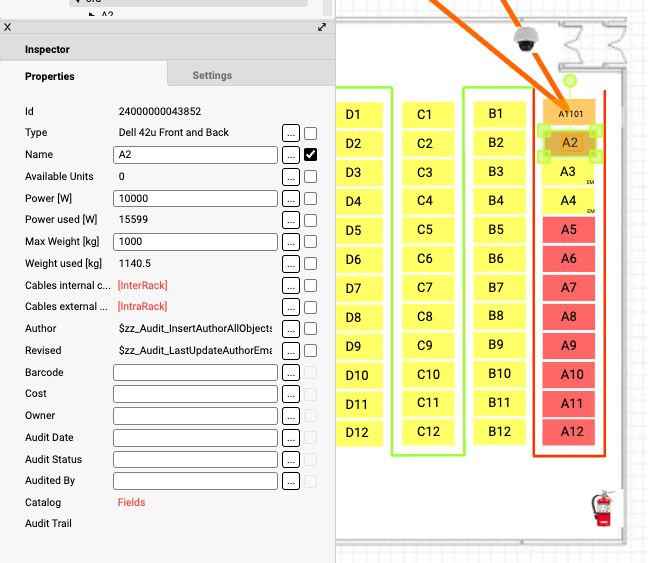Viewport: 648px width, 563px height.
Task: Uncheck the Name property checkbox
Action: (311, 155)
